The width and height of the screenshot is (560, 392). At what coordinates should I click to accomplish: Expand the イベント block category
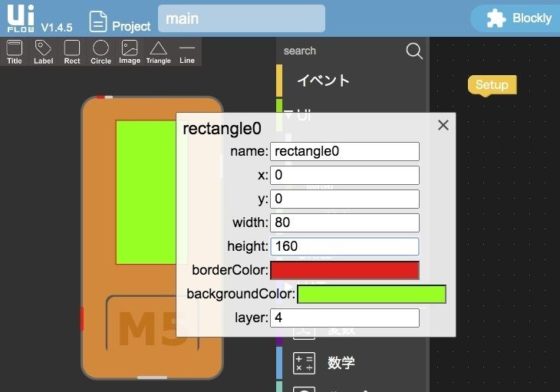point(324,81)
